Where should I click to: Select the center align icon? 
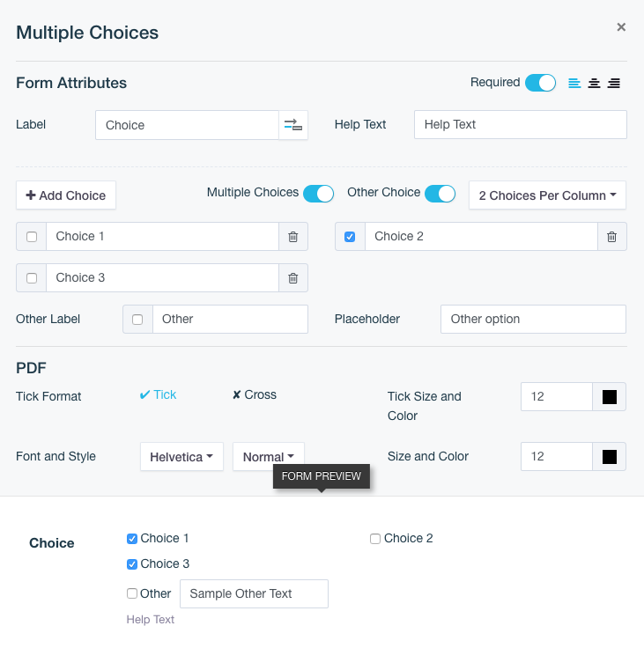pyautogui.click(x=595, y=83)
